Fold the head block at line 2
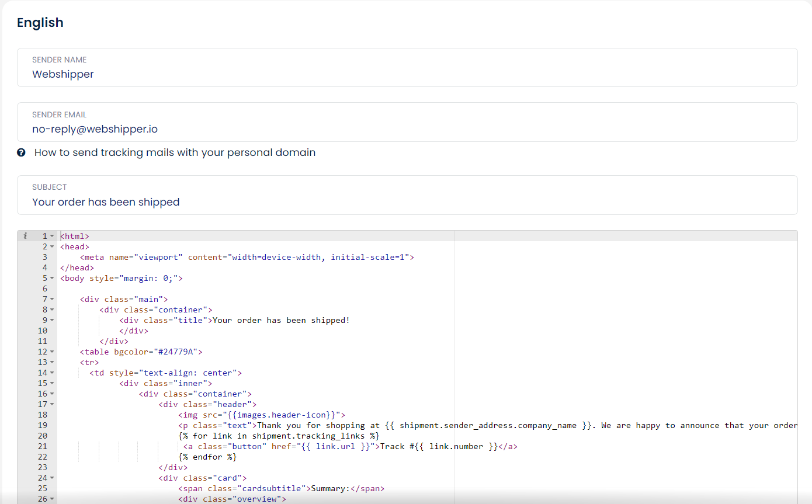This screenshot has height=504, width=812. point(52,246)
